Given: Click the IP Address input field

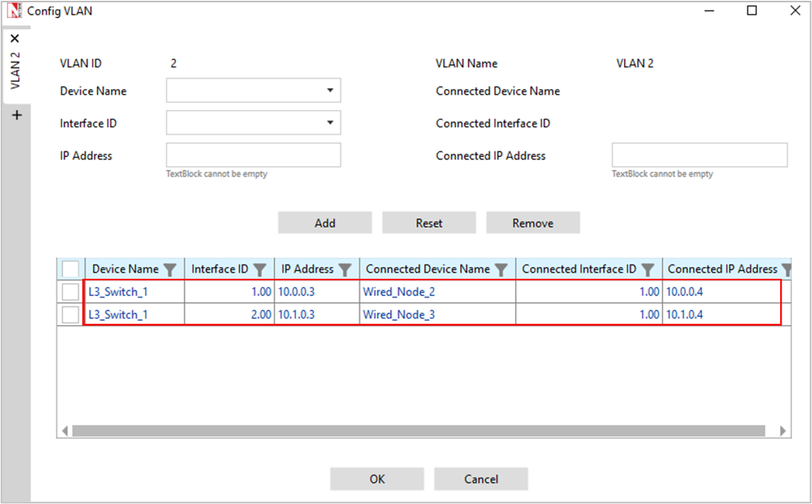Looking at the screenshot, I should pos(253,155).
